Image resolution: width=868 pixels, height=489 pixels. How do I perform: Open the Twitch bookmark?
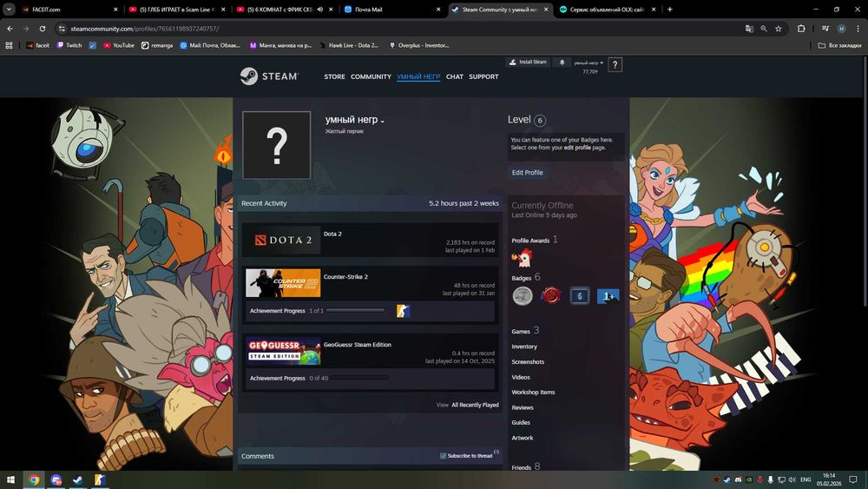coord(69,45)
